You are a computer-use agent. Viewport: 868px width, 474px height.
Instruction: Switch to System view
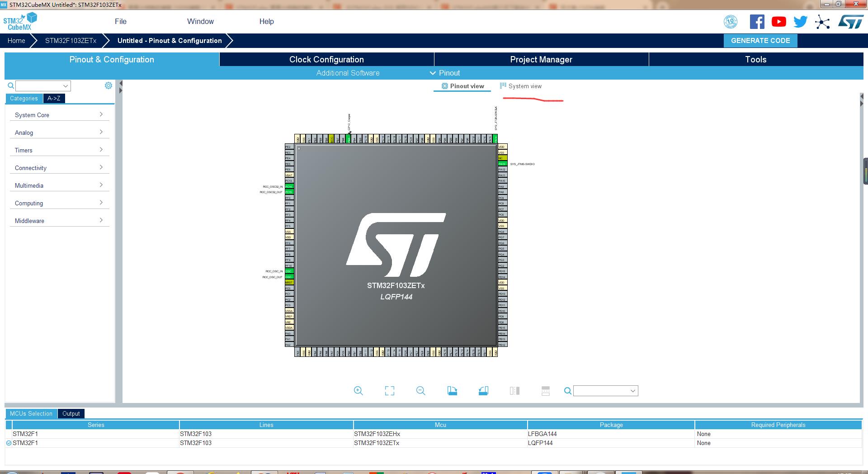(520, 86)
